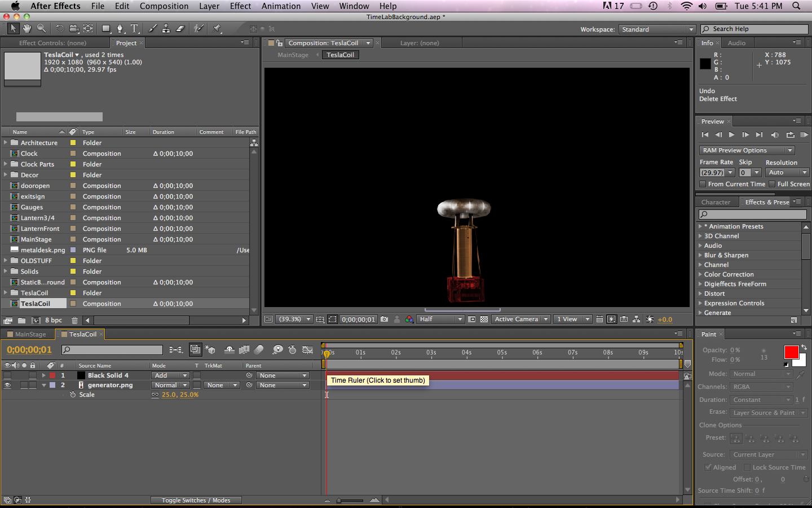Viewport: 812px width, 508px height.
Task: Step to next frame in Preview panel
Action: point(745,135)
